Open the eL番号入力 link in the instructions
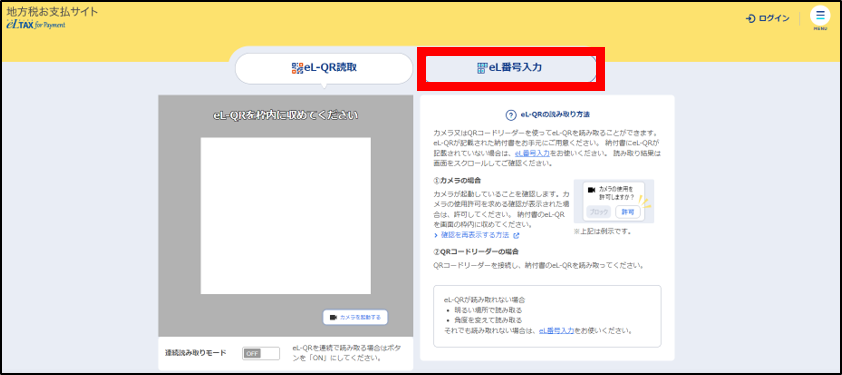The image size is (842, 375). 532,153
